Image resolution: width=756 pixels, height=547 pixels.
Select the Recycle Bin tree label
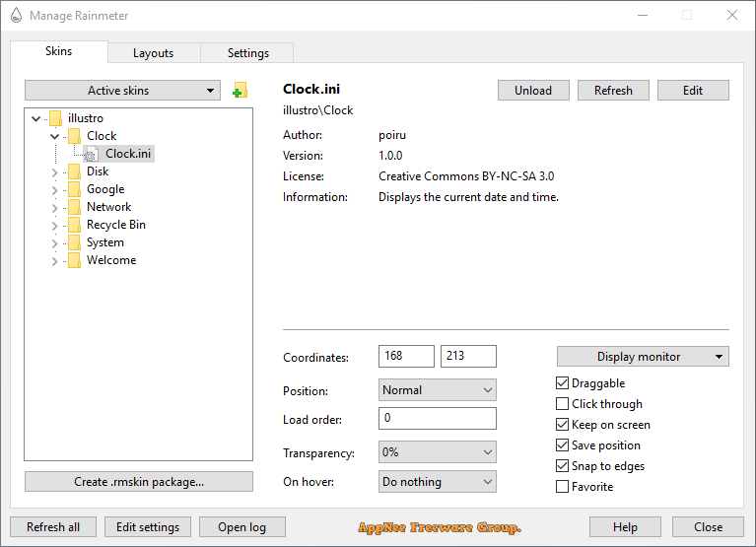point(115,225)
